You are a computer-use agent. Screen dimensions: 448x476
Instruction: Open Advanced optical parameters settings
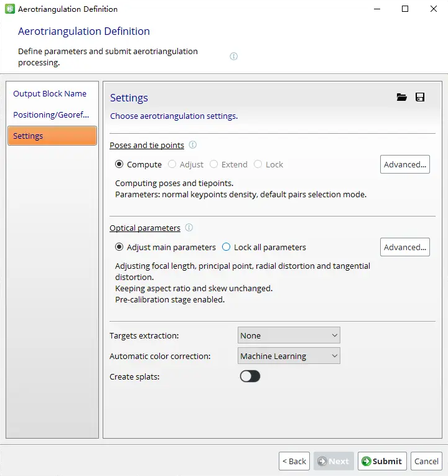click(x=405, y=247)
